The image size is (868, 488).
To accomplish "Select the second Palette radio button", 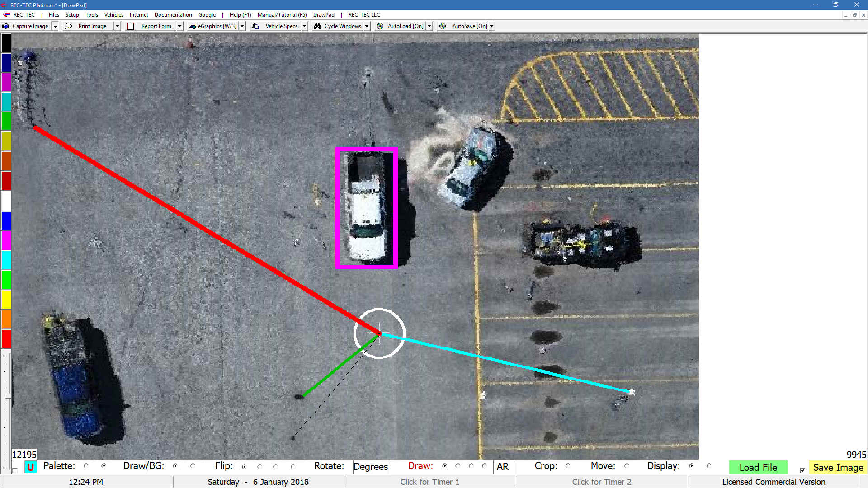I will pyautogui.click(x=104, y=466).
